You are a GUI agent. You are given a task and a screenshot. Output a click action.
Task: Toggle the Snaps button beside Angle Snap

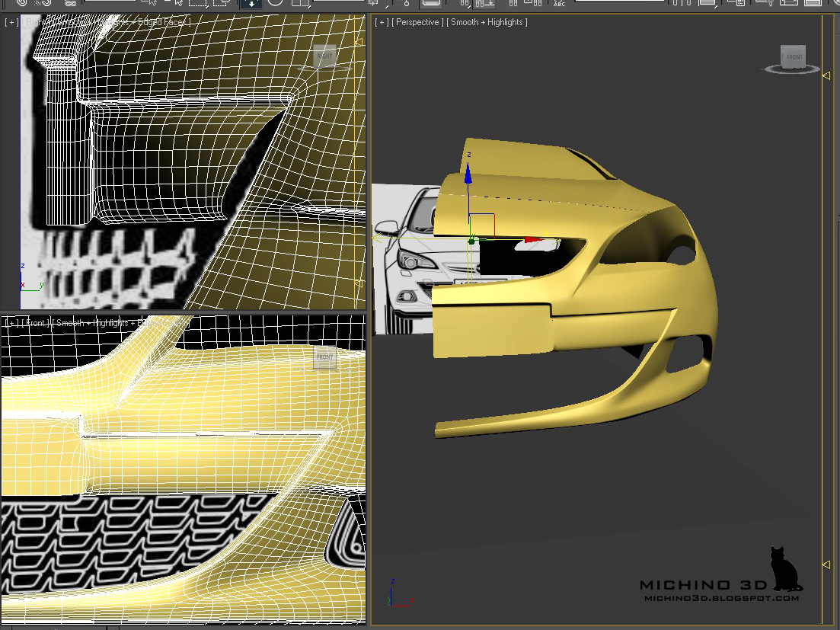coord(465,4)
